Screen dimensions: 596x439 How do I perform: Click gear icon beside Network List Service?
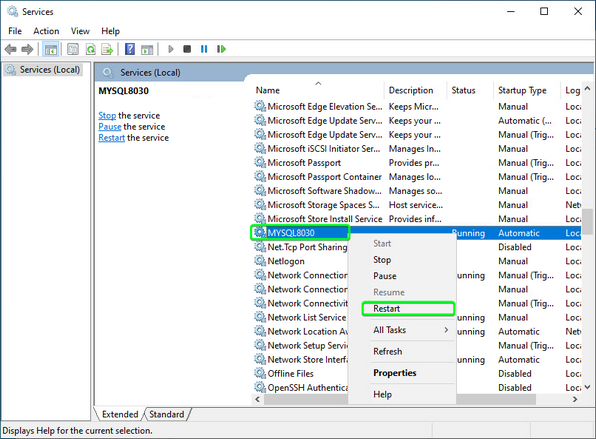click(260, 317)
